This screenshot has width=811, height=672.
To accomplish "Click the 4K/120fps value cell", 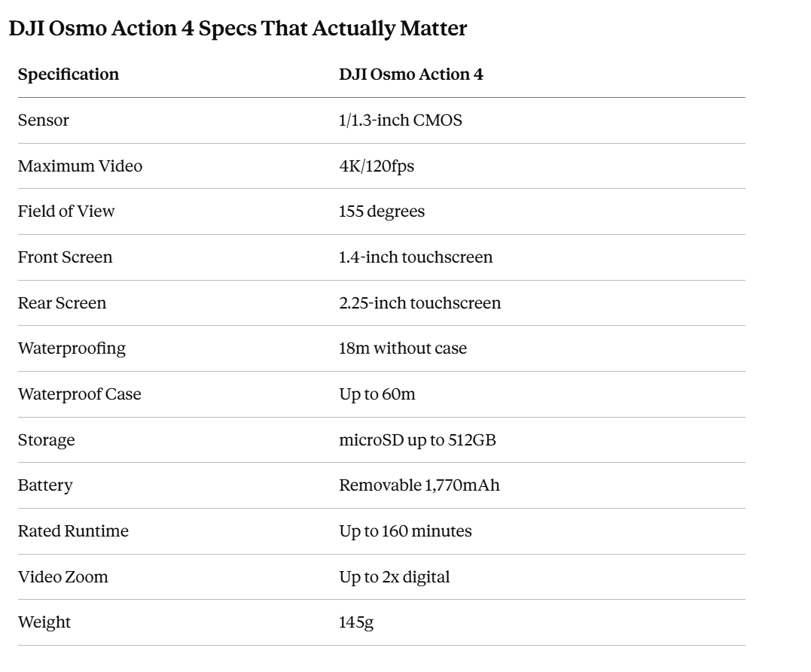I will [377, 166].
